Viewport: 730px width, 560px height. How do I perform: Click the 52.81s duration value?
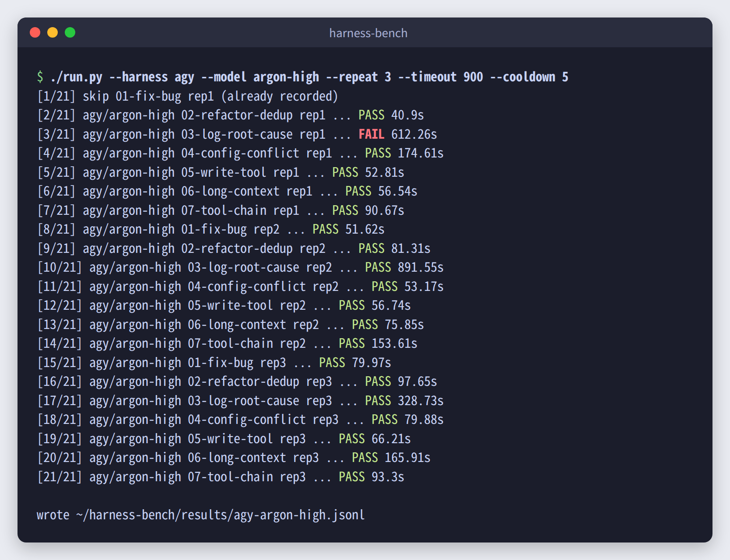384,172
